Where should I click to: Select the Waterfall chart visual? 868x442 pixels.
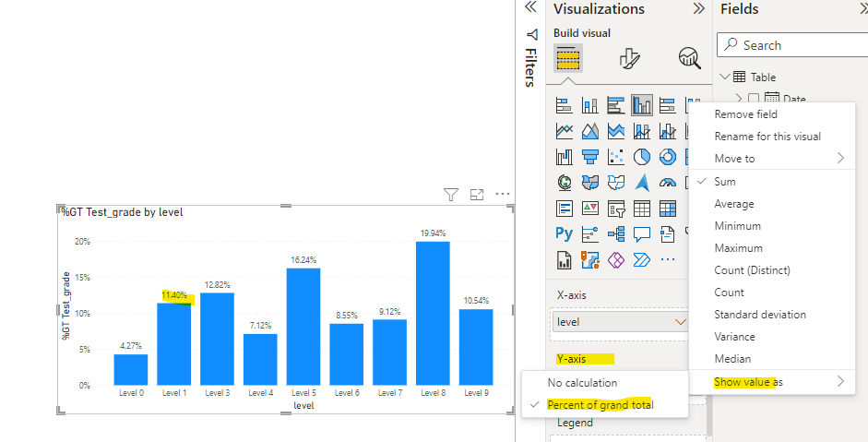click(x=565, y=157)
